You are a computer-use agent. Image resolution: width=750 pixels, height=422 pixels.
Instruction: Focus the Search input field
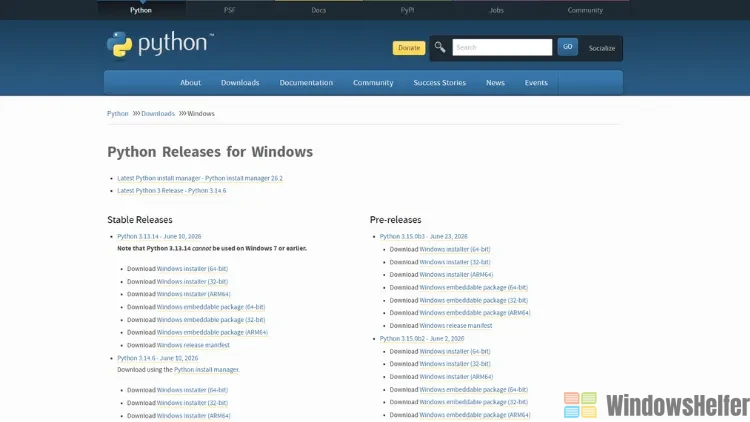pyautogui.click(x=502, y=47)
